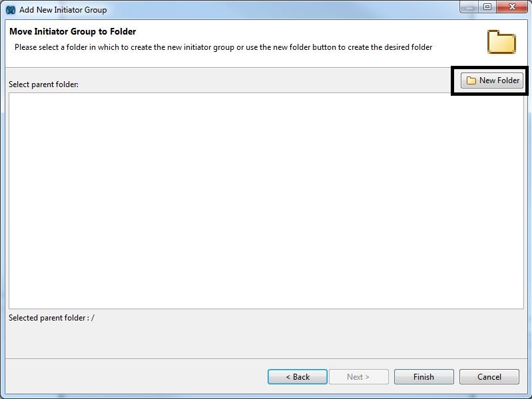Click the 'Selected parent folder : /' text
The width and height of the screenshot is (532, 399).
(51, 318)
